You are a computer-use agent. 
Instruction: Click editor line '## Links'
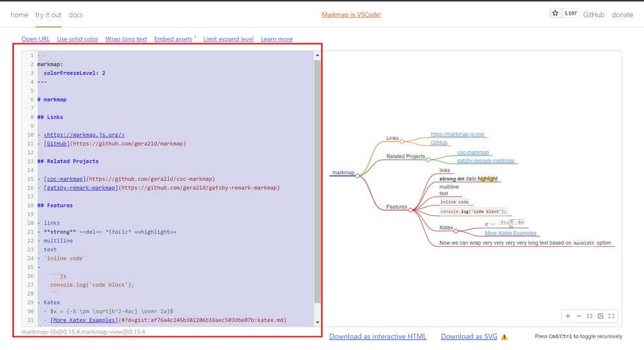(50, 117)
